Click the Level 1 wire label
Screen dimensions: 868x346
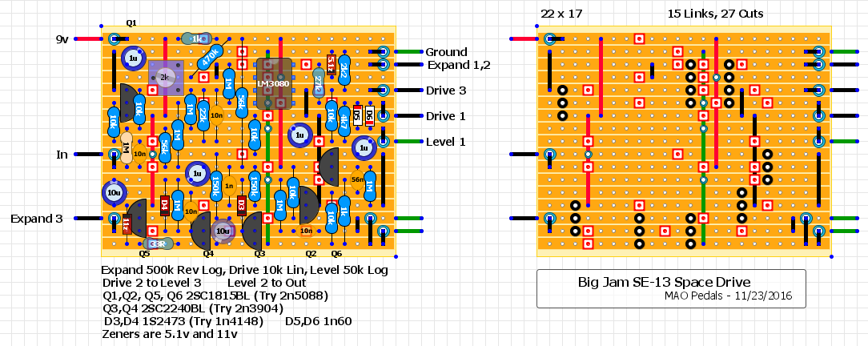pyautogui.click(x=446, y=142)
